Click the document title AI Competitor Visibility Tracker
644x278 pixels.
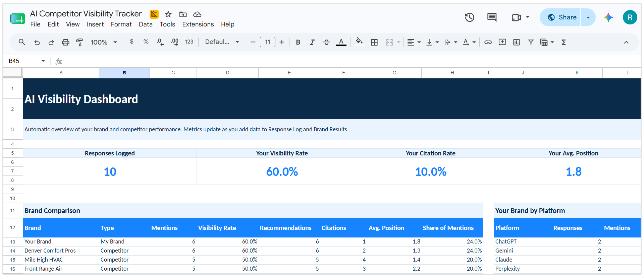[x=86, y=14]
